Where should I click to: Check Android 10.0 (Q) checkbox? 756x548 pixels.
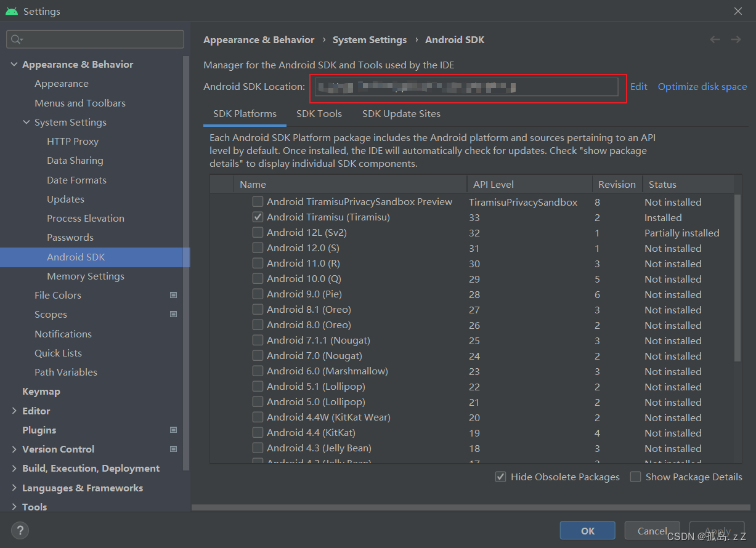pyautogui.click(x=258, y=279)
